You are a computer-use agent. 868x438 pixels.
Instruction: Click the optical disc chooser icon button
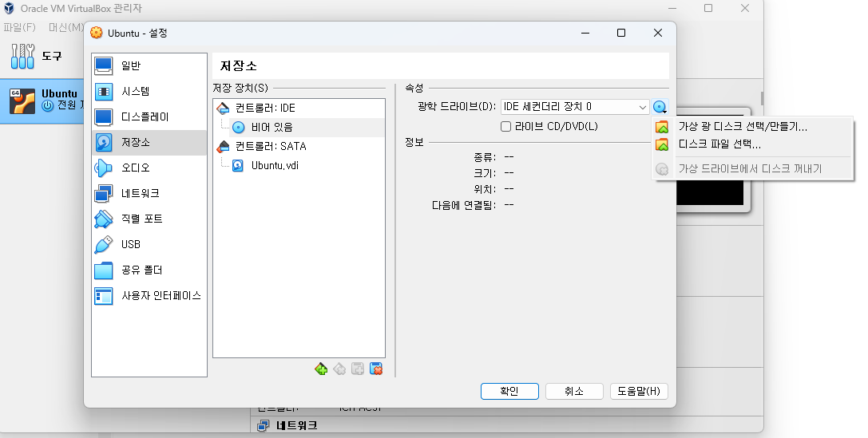tap(660, 107)
